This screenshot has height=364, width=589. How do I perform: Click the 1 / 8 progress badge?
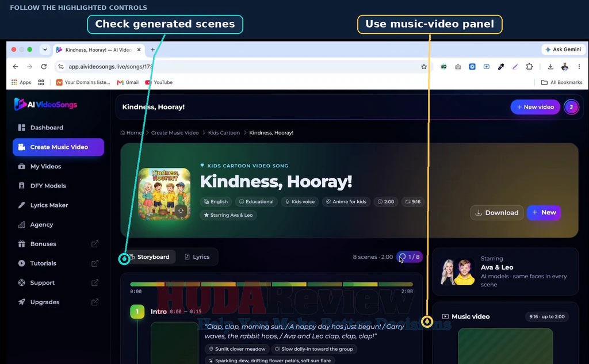tap(410, 257)
